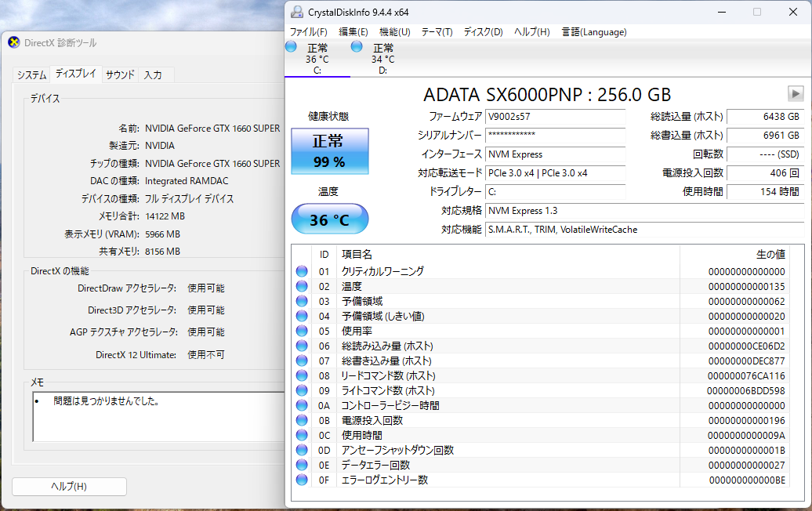Click 電源投入回数 value 406 回
This screenshot has width=812, height=511.
tap(766, 173)
